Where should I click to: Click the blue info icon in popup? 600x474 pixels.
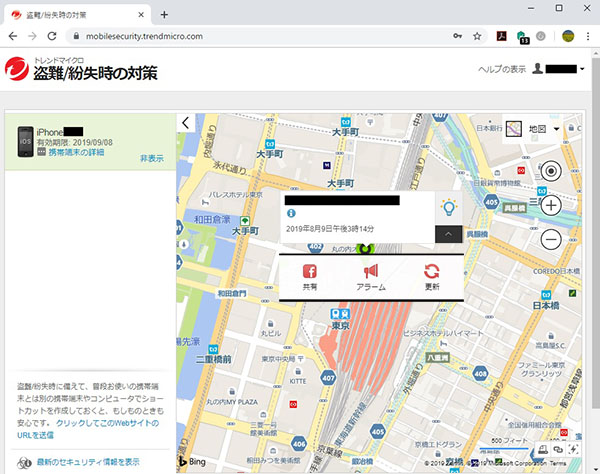[291, 213]
